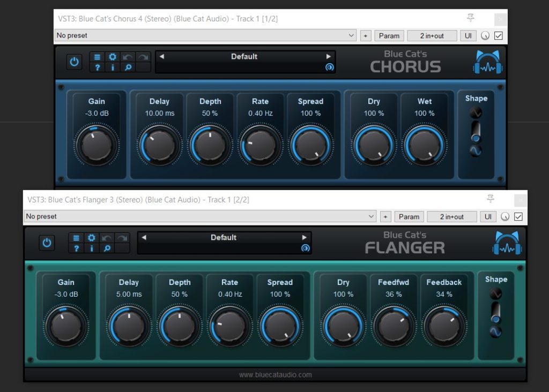Click the Chorus Depth value 50 %
The height and width of the screenshot is (392, 549).
click(x=210, y=114)
